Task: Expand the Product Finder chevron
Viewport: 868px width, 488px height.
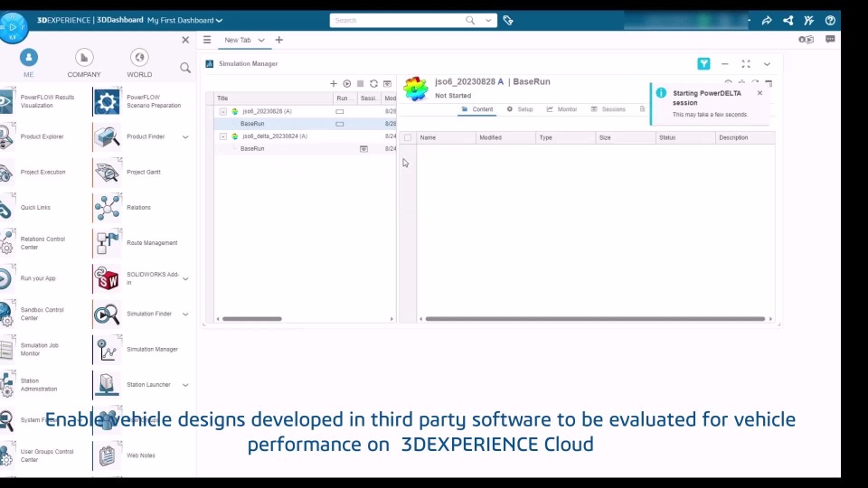Action: (x=185, y=136)
